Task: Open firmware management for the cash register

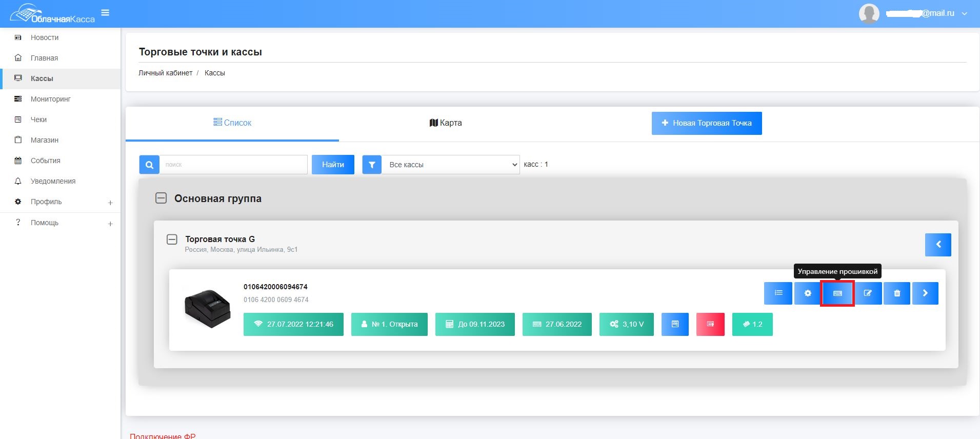Action: point(837,293)
